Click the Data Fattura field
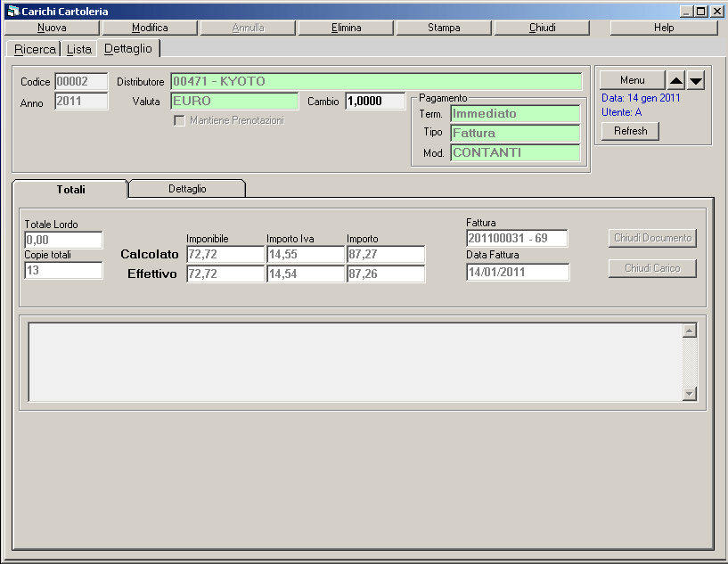The height and width of the screenshot is (564, 728). (518, 272)
